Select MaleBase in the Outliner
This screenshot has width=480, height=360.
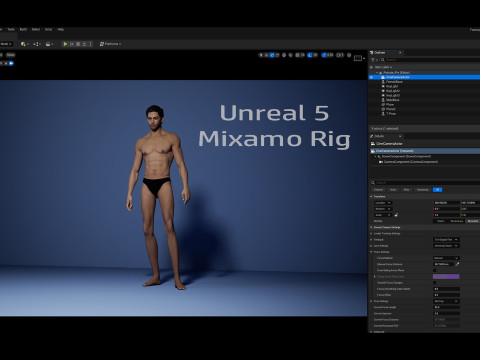coord(393,100)
